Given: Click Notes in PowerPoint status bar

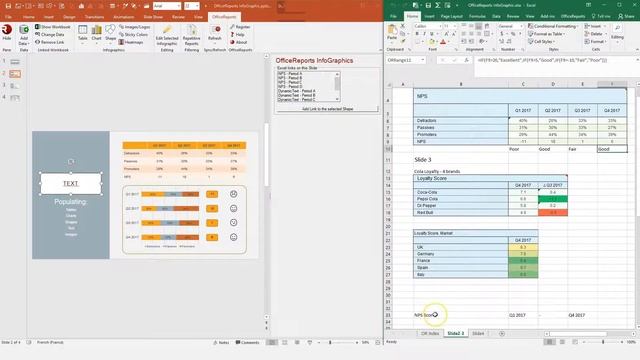Looking at the screenshot, I should pos(221,342).
